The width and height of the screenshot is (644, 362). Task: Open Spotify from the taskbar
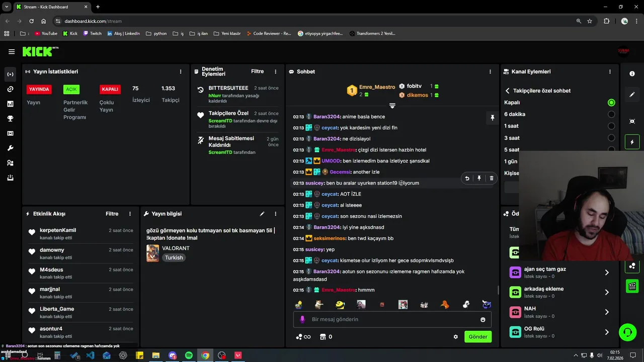tap(189, 355)
